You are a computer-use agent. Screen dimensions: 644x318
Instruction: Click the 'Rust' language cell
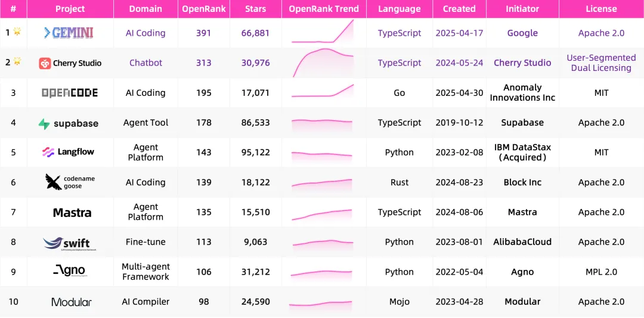coord(400,183)
